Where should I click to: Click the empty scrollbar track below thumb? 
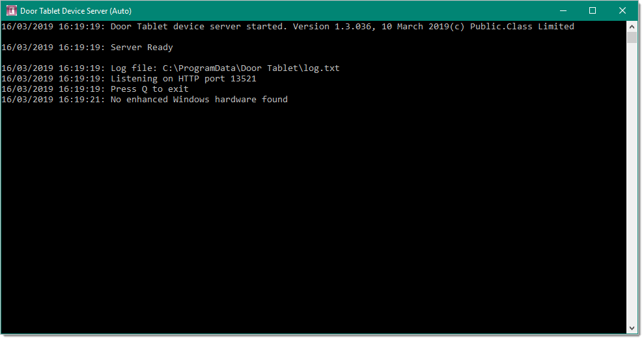click(x=632, y=183)
